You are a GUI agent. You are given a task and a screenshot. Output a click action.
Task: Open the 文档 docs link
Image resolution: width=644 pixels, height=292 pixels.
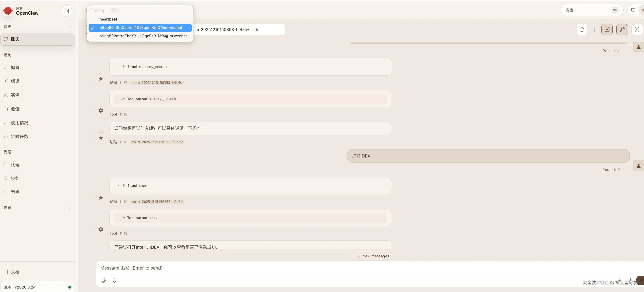click(x=15, y=272)
